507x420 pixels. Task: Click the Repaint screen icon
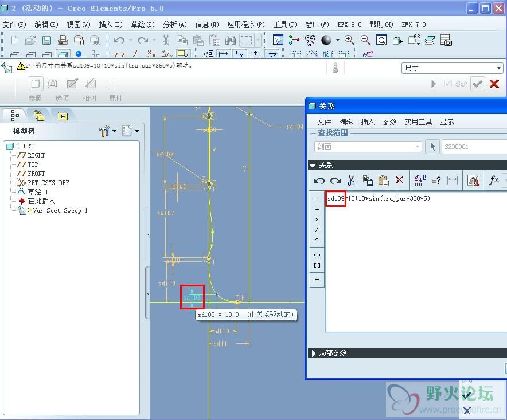[x=278, y=40]
